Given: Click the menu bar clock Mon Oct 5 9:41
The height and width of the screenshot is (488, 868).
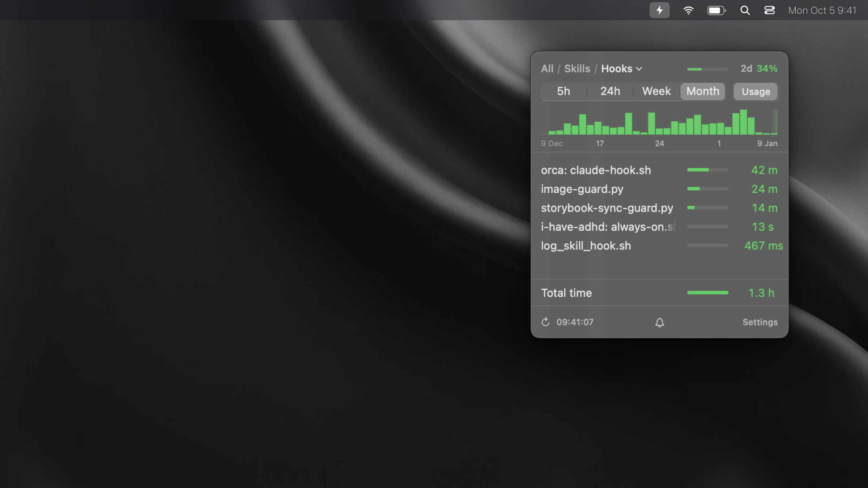Looking at the screenshot, I should tap(822, 10).
